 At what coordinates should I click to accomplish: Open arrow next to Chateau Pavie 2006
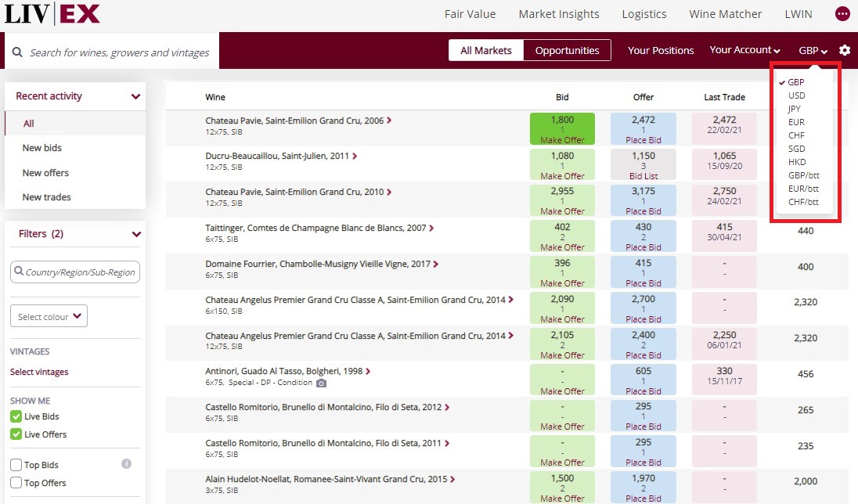[389, 121]
